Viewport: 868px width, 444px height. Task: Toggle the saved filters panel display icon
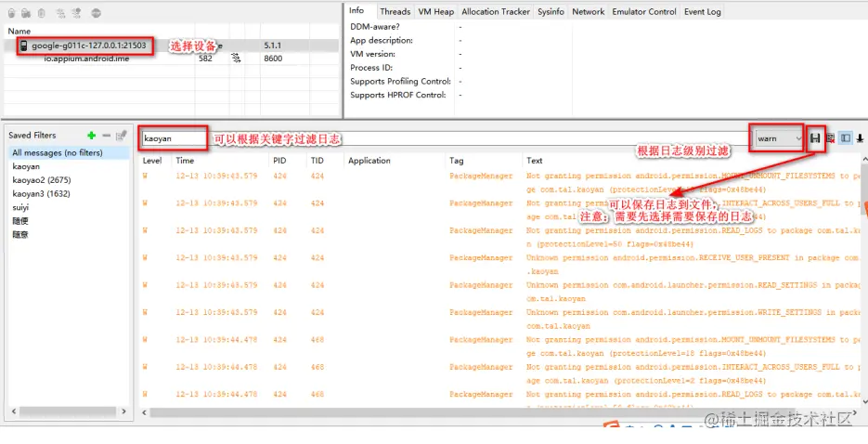click(x=846, y=138)
